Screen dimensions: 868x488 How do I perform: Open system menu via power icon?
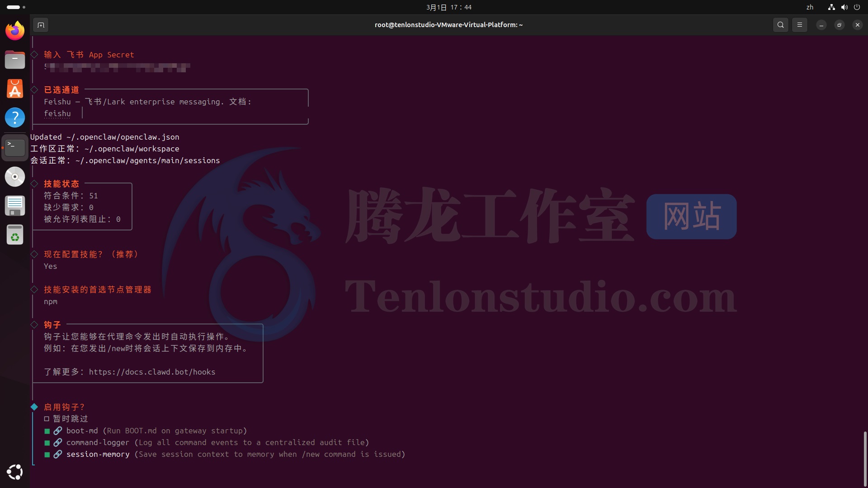click(857, 7)
